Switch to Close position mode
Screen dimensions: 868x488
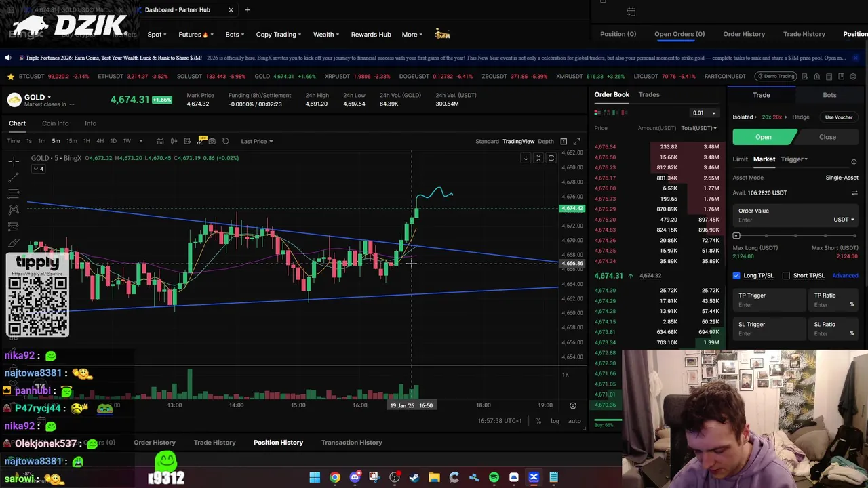click(x=827, y=137)
